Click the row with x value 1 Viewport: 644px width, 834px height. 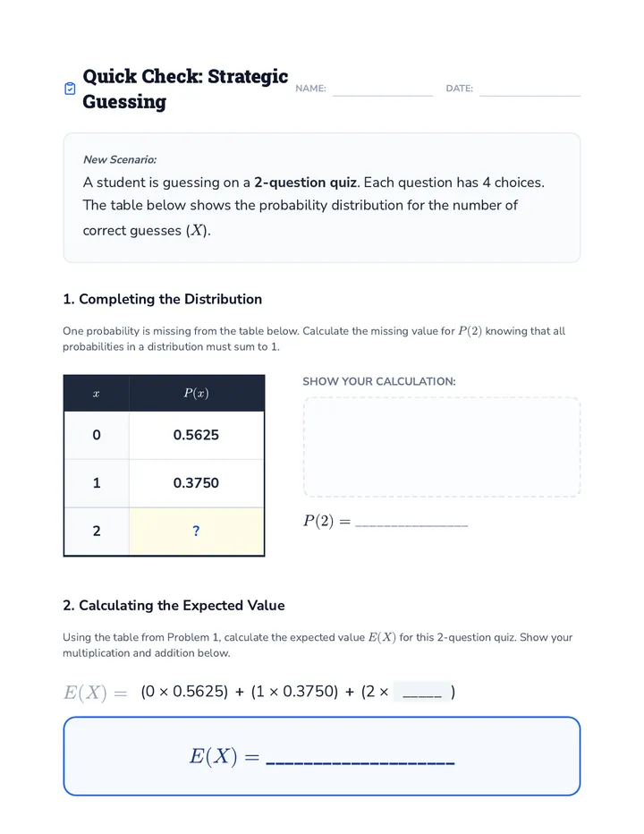point(164,483)
